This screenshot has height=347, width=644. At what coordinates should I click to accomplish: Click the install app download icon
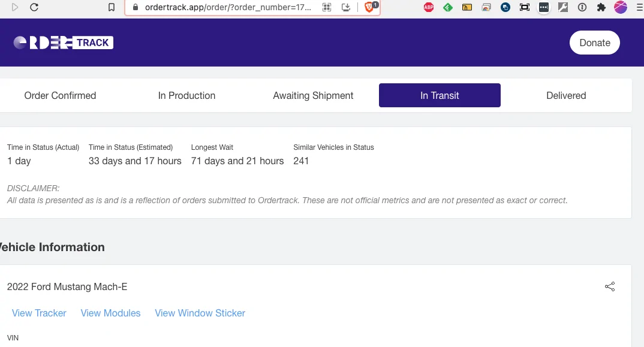346,7
